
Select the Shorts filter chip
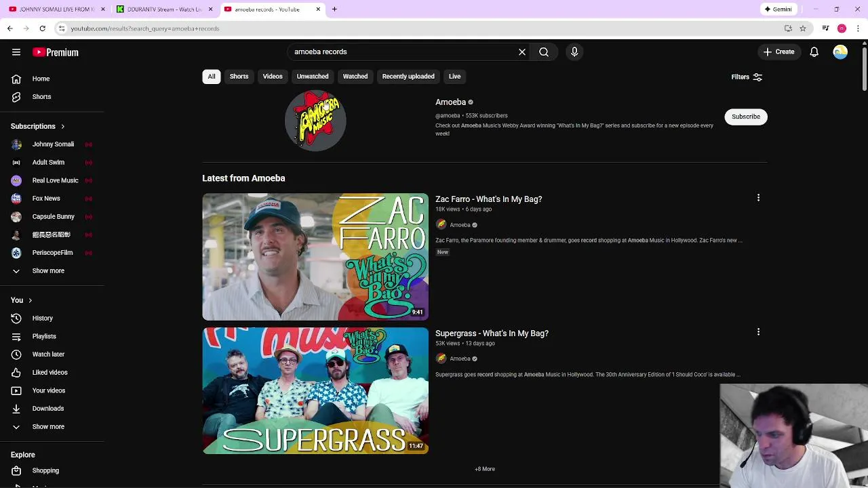tap(239, 77)
